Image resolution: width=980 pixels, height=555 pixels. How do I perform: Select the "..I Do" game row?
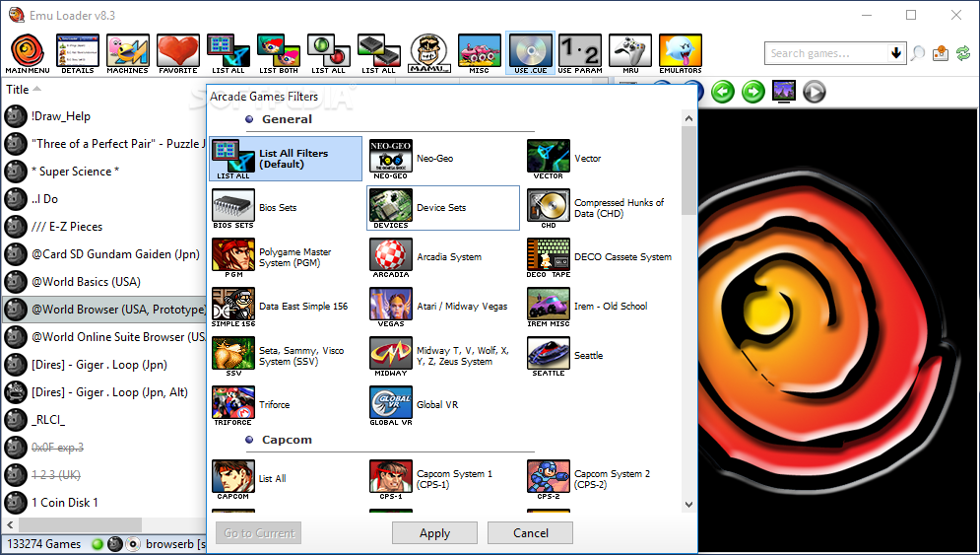[103, 199]
